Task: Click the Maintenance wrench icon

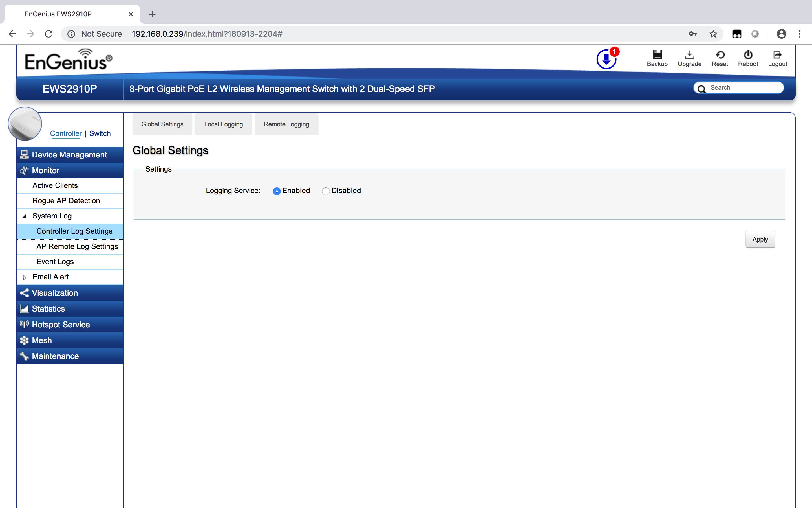Action: tap(24, 356)
